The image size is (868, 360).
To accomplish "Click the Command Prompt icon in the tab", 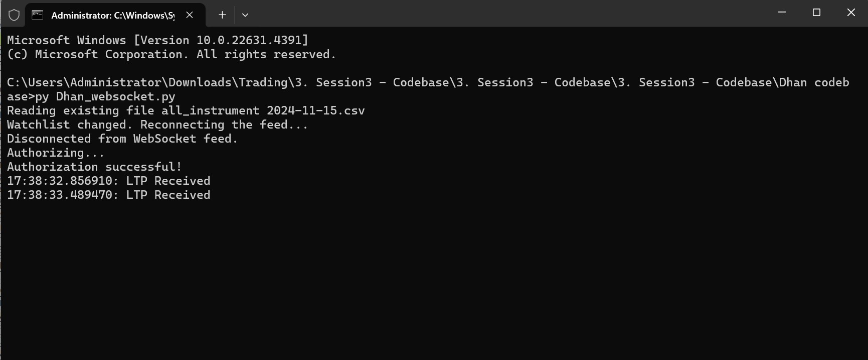I will [x=38, y=15].
